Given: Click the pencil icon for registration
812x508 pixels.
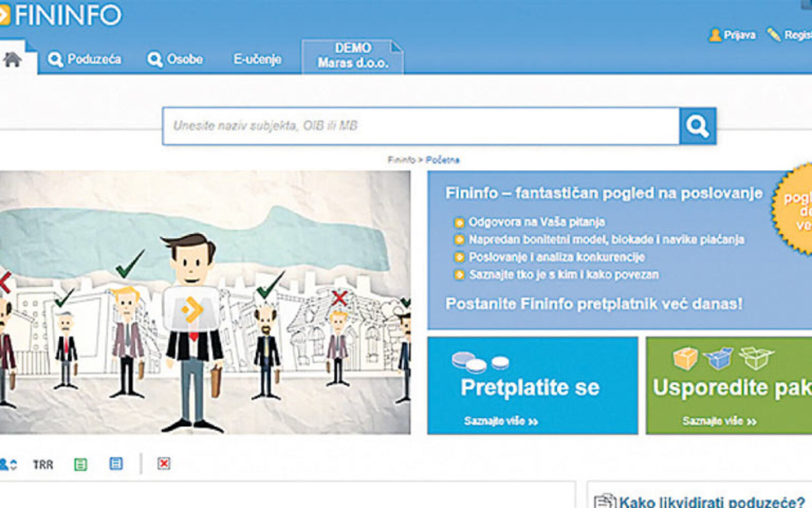Looking at the screenshot, I should pos(774,35).
